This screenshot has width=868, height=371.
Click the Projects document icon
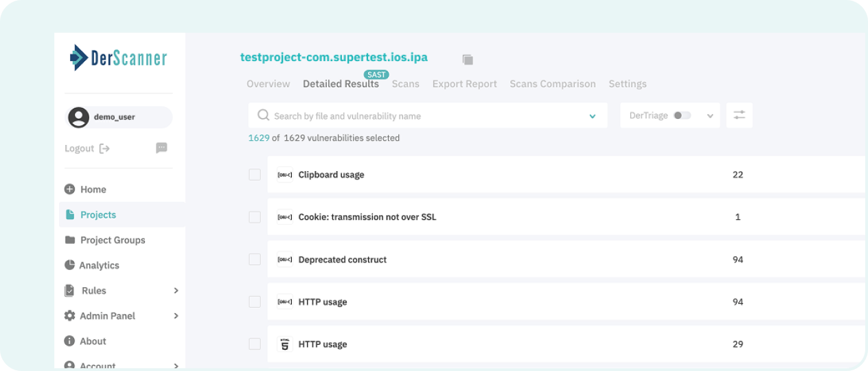pos(69,214)
